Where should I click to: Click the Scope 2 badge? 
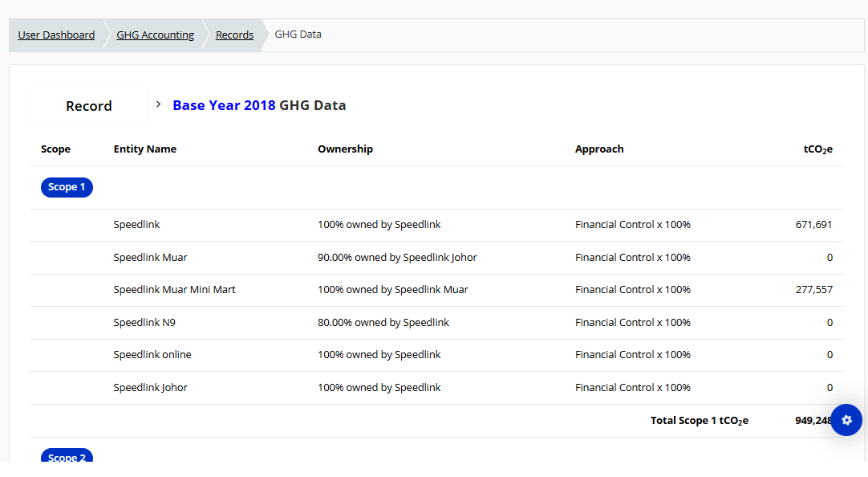coord(67,457)
